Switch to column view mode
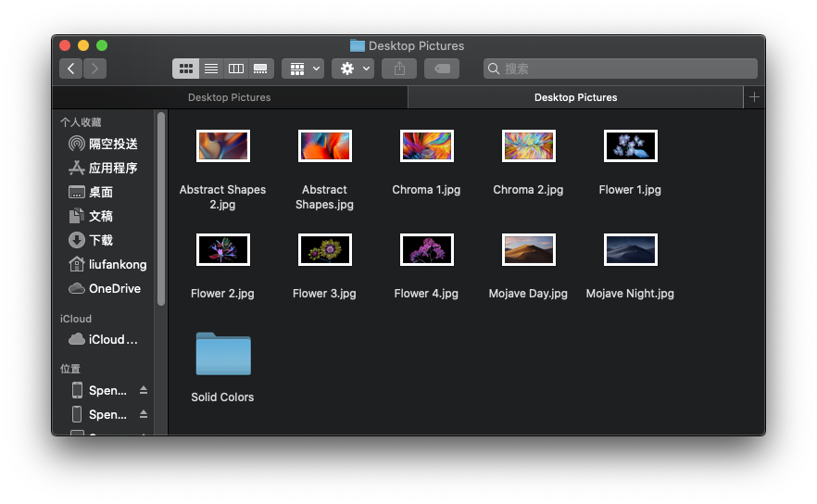817x504 pixels. (x=236, y=69)
